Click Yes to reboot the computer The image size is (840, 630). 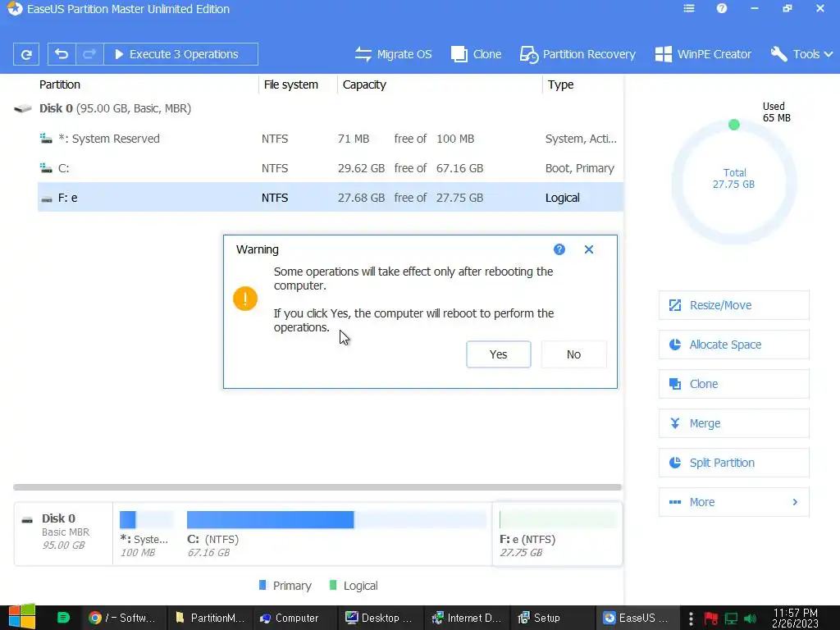point(498,354)
